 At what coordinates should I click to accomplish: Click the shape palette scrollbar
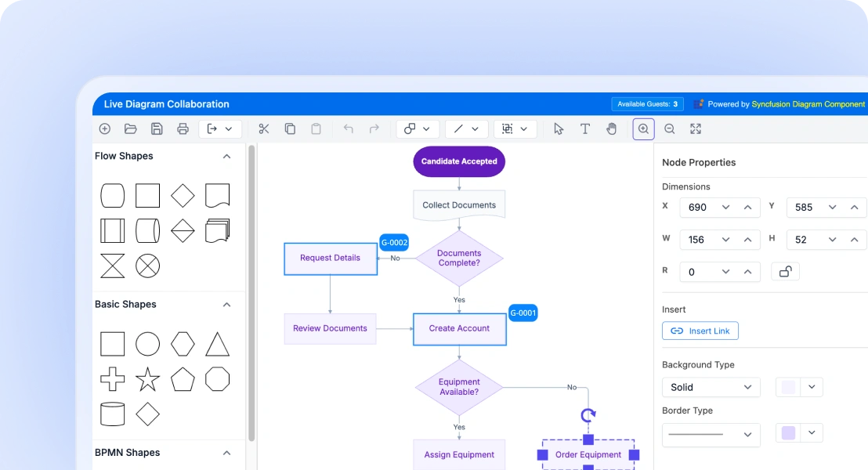pos(251,294)
